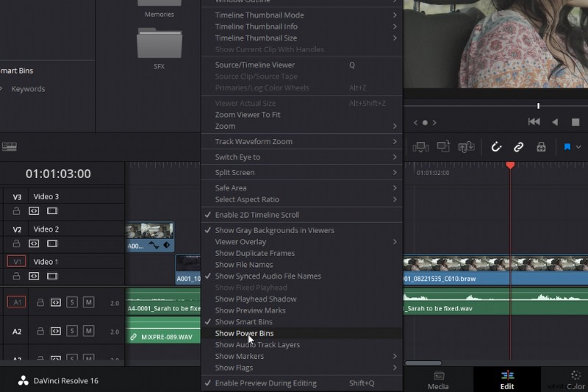Click the V3 track label

17,197
